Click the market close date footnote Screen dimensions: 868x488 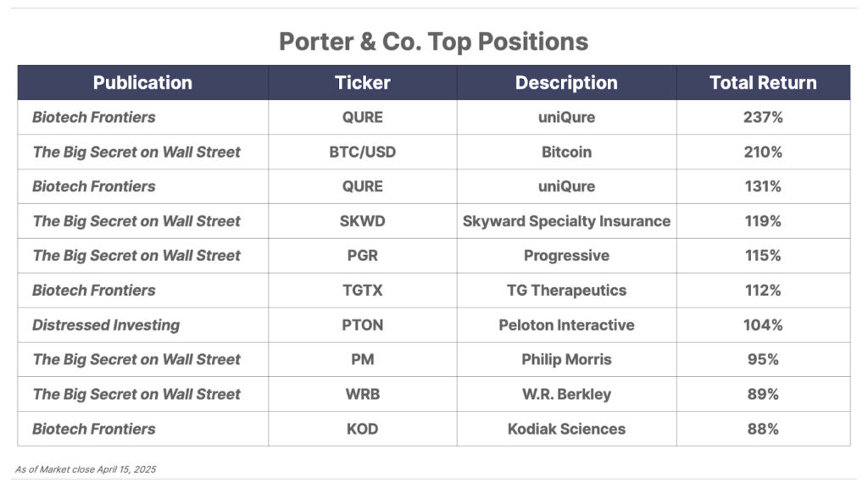[86, 469]
